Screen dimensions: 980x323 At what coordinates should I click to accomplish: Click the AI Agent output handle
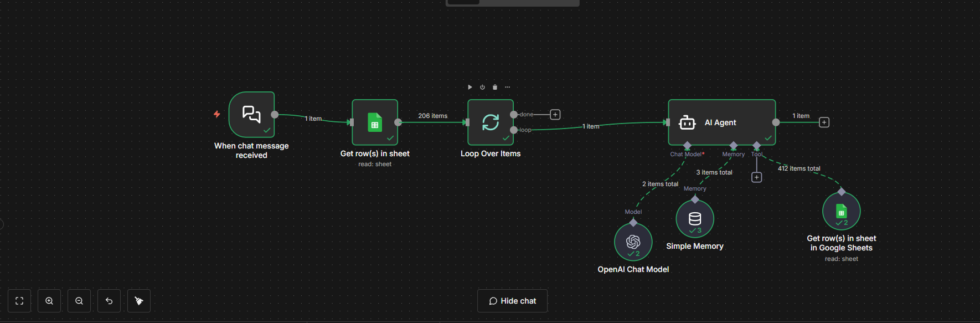pos(776,122)
